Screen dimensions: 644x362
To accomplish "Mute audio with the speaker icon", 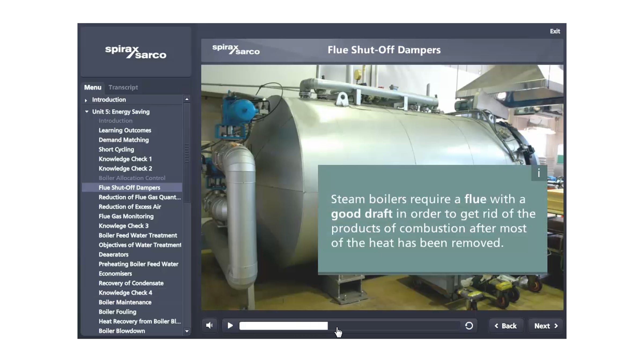I will click(x=209, y=326).
